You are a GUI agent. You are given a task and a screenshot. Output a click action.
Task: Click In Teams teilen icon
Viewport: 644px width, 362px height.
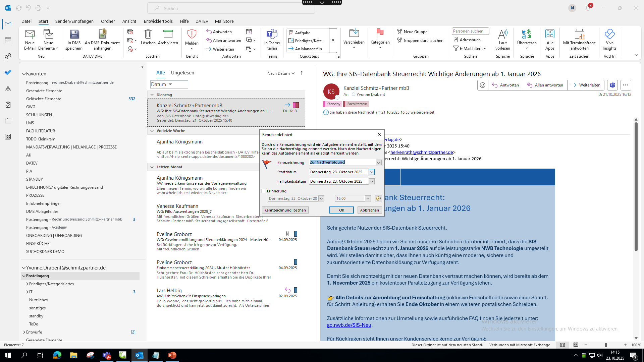272,34
